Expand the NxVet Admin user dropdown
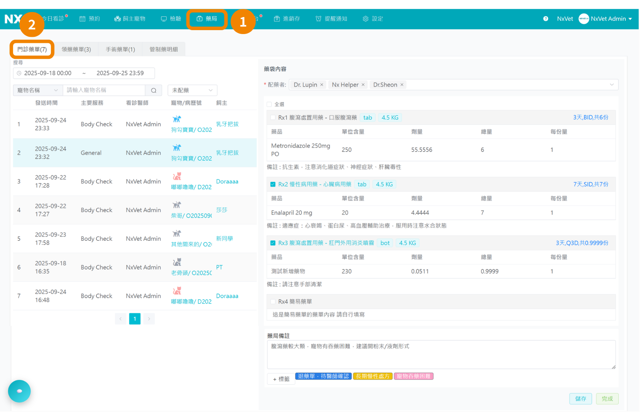Screen dimensions: 640x412 [x=606, y=19]
